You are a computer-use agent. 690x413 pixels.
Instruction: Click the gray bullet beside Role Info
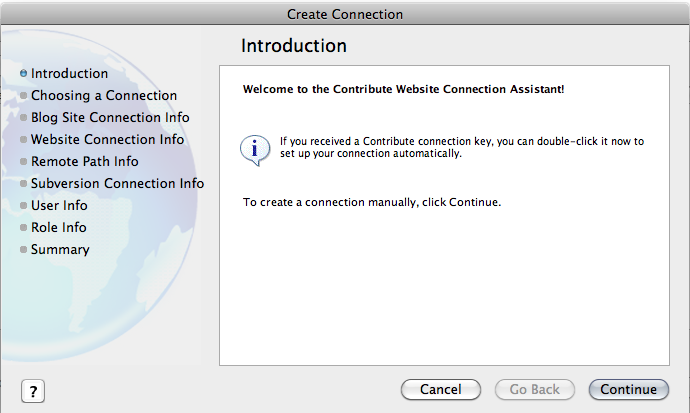coord(23,227)
